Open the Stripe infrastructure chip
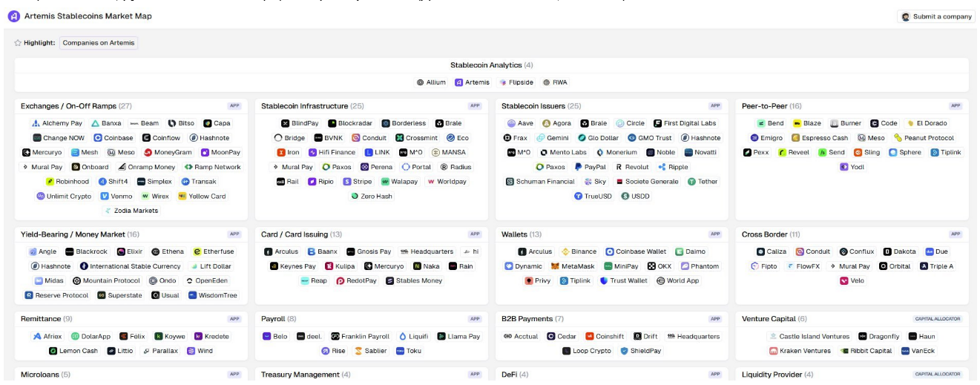This screenshot has height=385, width=980. click(357, 181)
